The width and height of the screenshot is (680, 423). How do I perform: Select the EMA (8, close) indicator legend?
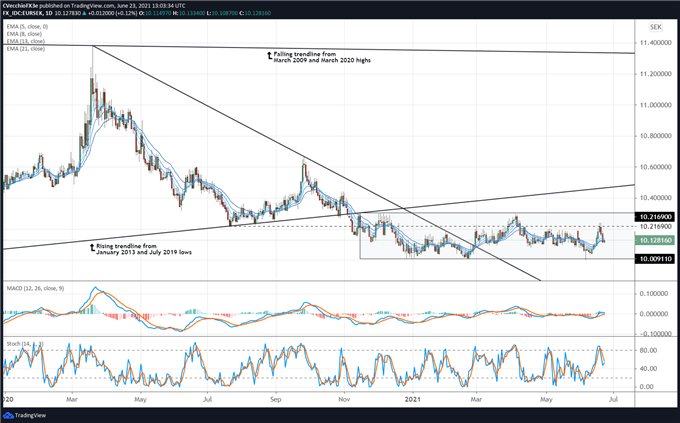click(24, 34)
